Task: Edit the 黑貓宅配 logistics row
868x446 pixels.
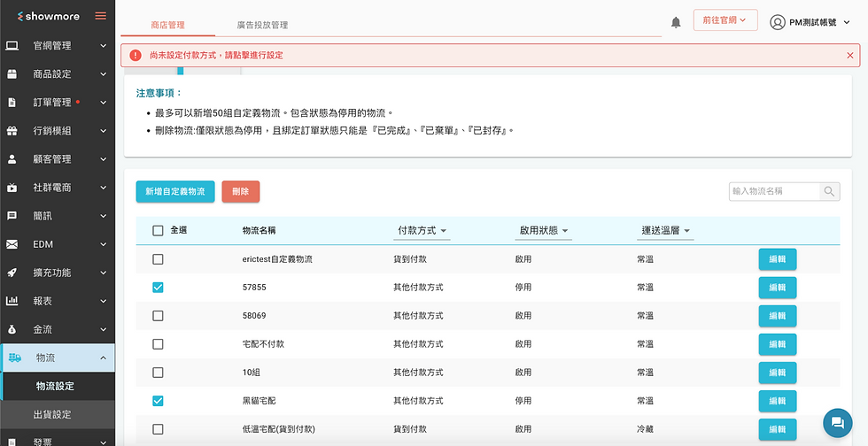Action: [x=778, y=401]
